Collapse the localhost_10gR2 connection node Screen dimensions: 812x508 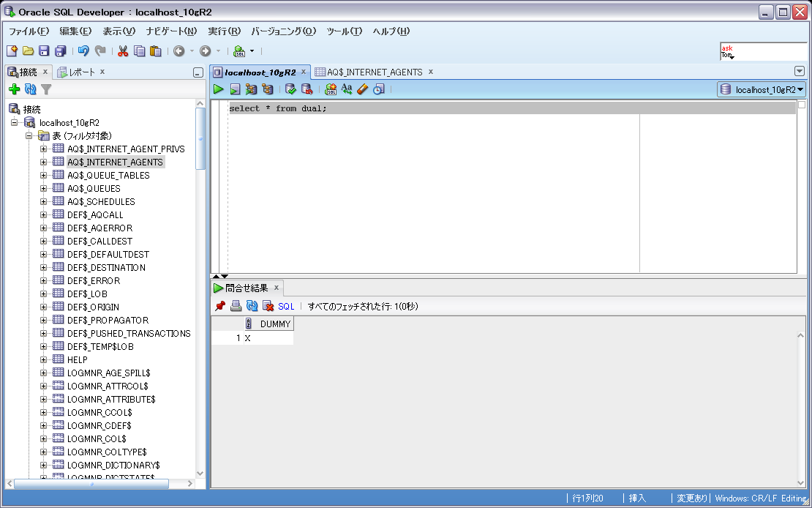click(15, 123)
